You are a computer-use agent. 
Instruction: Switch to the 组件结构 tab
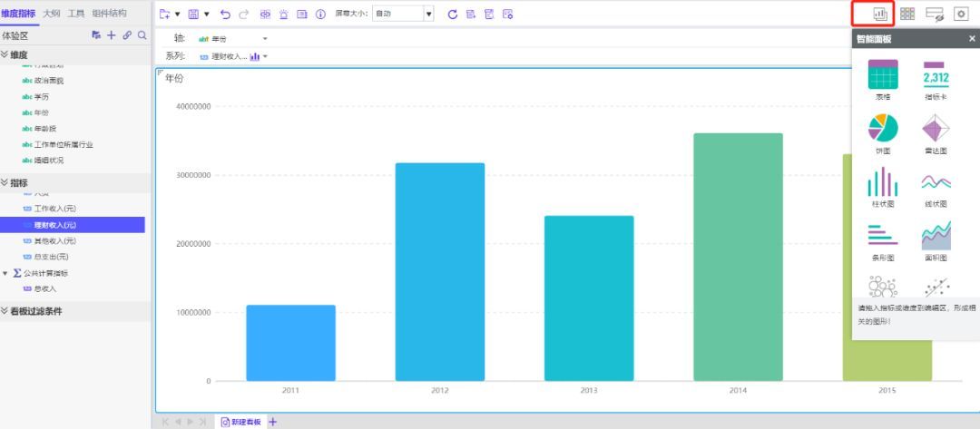(109, 13)
